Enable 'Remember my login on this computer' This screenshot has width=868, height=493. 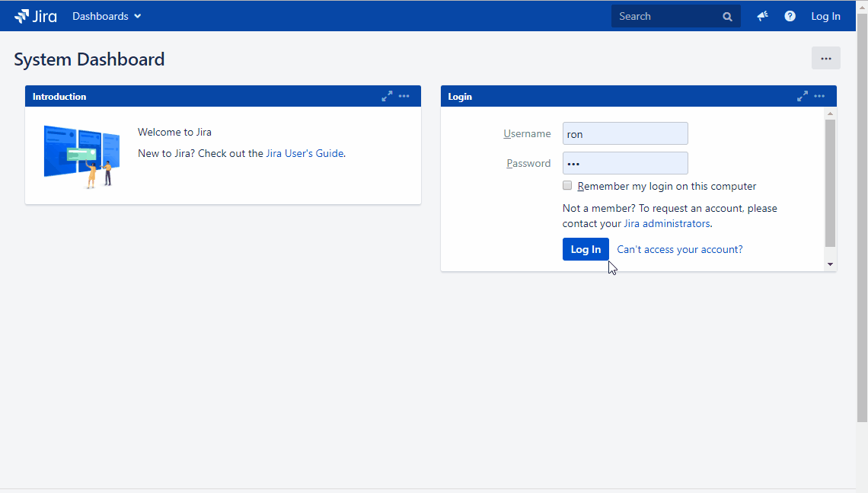[x=567, y=185]
